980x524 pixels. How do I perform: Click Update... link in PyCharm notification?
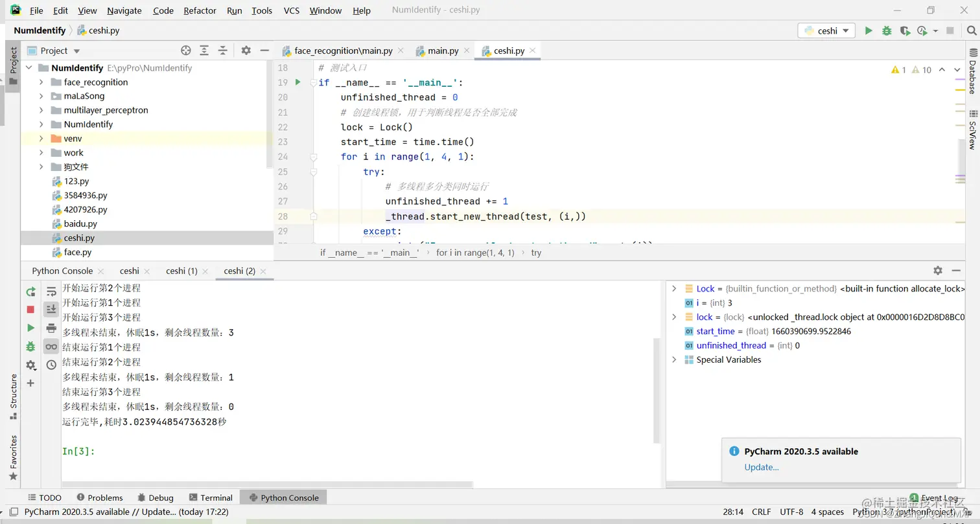tap(762, 467)
